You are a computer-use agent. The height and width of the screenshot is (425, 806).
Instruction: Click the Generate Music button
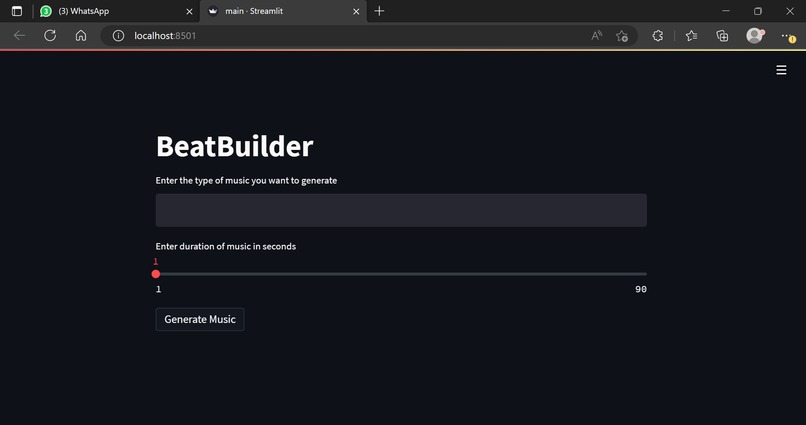pyautogui.click(x=200, y=319)
